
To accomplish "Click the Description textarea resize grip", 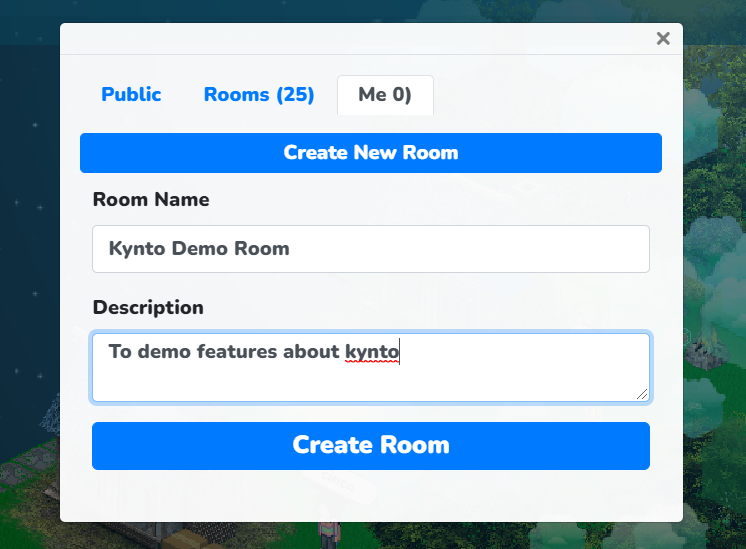I will (642, 394).
